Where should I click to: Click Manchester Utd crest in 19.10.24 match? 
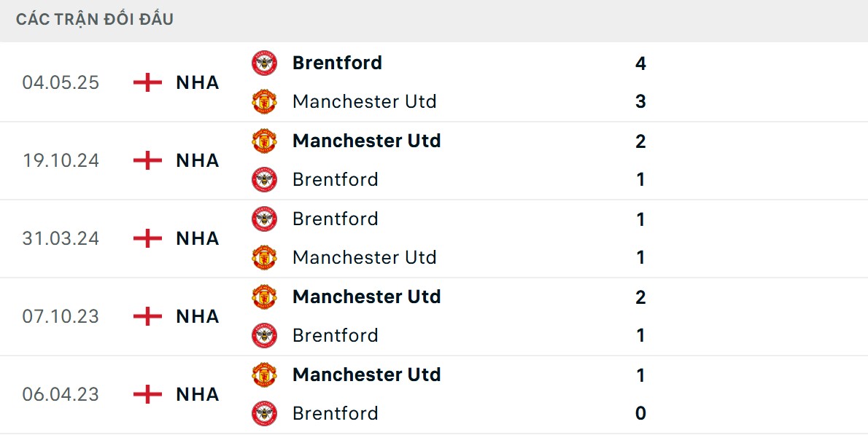click(264, 141)
